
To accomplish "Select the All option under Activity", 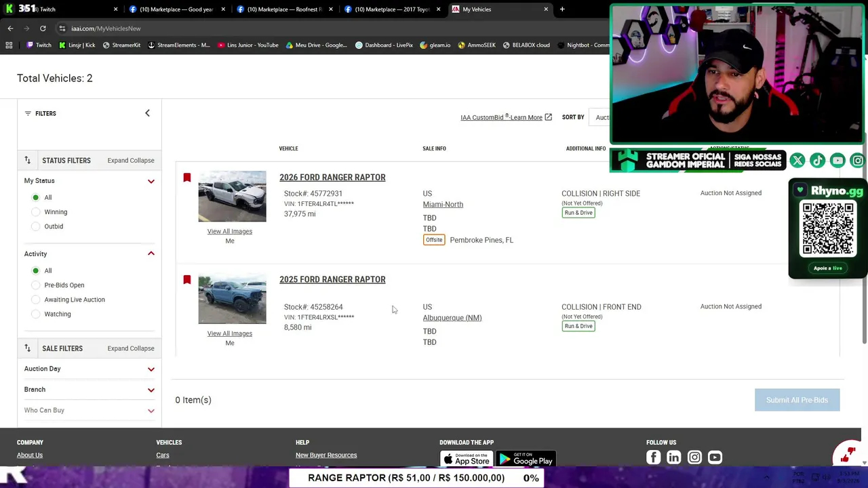I will pyautogui.click(x=36, y=270).
